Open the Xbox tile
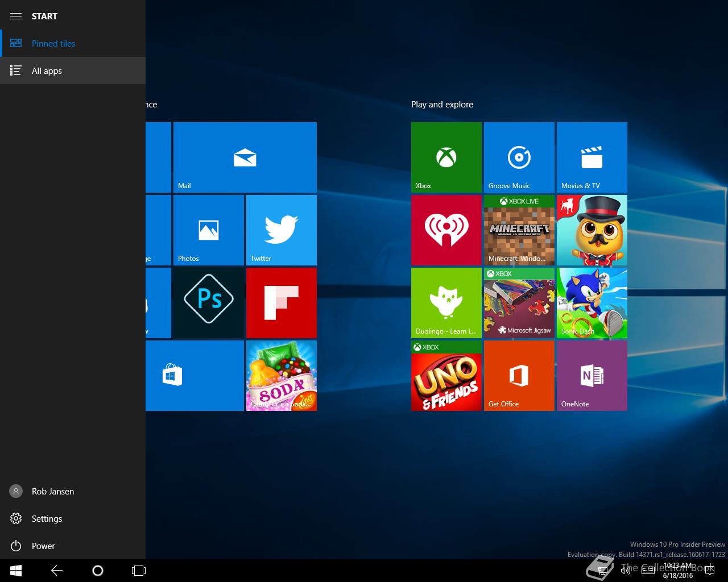This screenshot has width=728, height=582. 446,157
